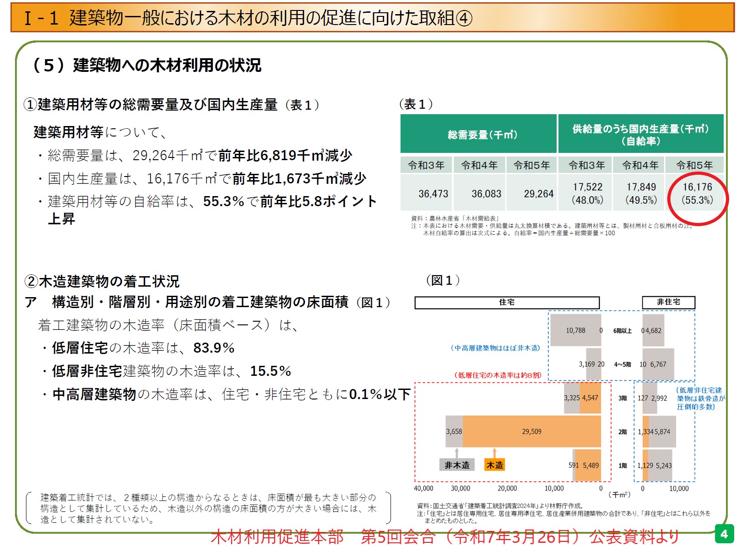Image resolution: width=756 pixels, height=546 pixels.
Task: Click the orange 木造 legend swatch
Action: pyautogui.click(x=495, y=465)
